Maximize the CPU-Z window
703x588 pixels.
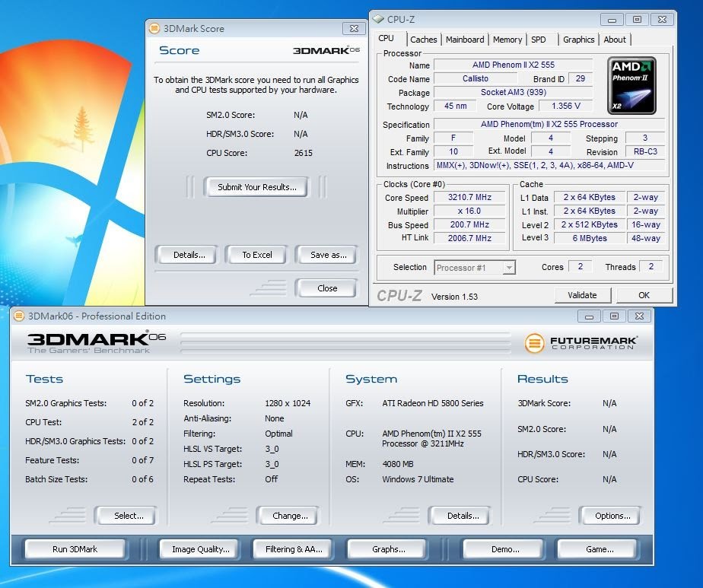(x=637, y=20)
